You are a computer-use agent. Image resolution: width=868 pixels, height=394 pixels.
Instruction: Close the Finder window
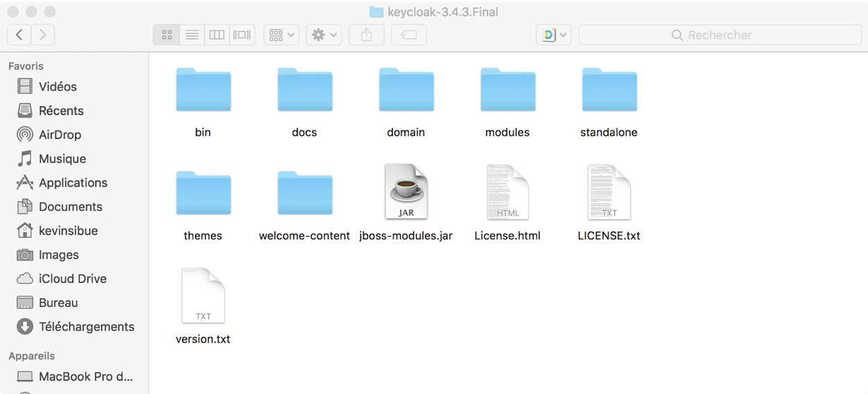click(x=13, y=12)
